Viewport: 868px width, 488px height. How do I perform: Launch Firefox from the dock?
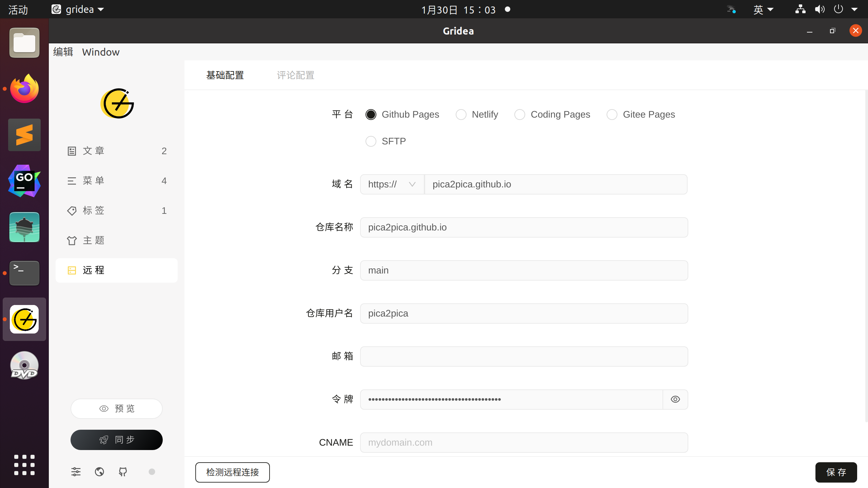(24, 89)
